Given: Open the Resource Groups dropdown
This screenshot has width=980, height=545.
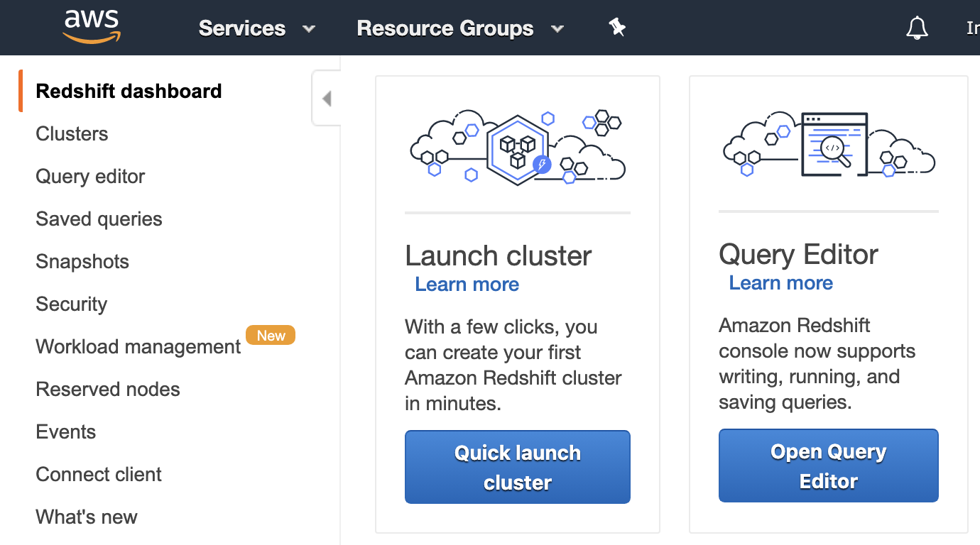Looking at the screenshot, I should coord(460,28).
